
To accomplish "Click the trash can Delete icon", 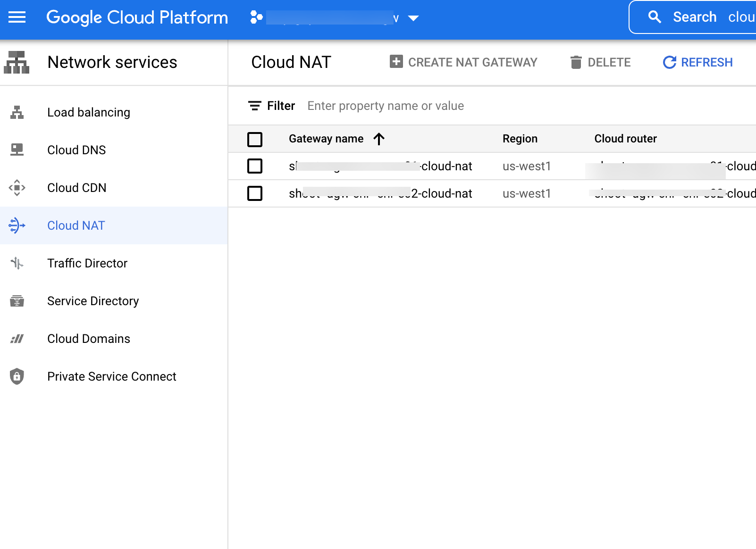I will point(576,62).
